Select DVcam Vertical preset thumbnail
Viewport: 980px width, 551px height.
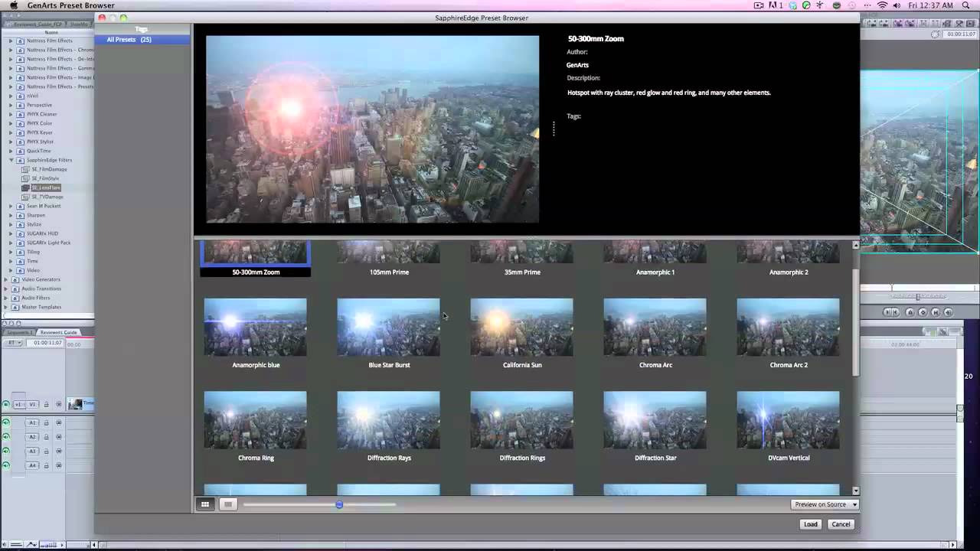[x=789, y=420]
